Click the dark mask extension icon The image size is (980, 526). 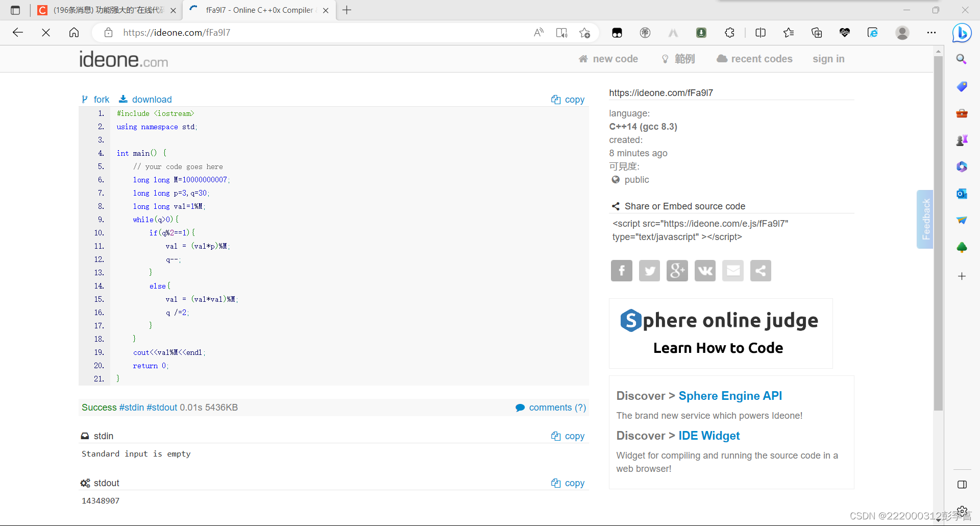coord(617,33)
